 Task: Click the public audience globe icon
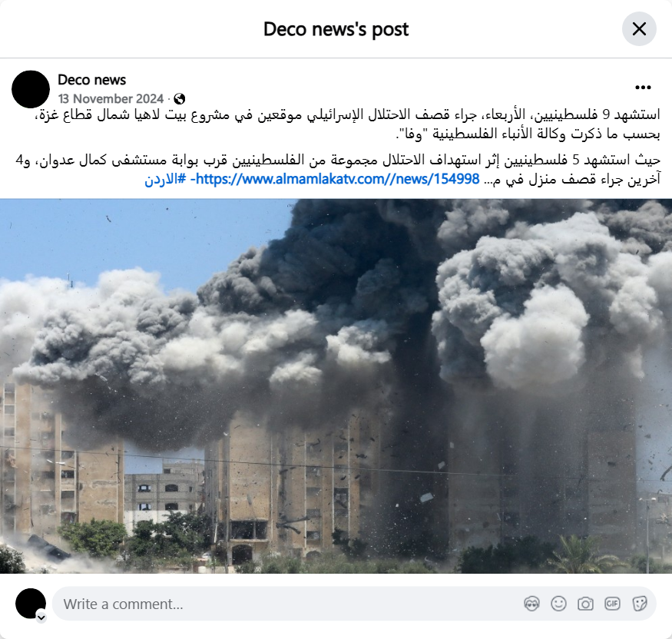[x=180, y=99]
